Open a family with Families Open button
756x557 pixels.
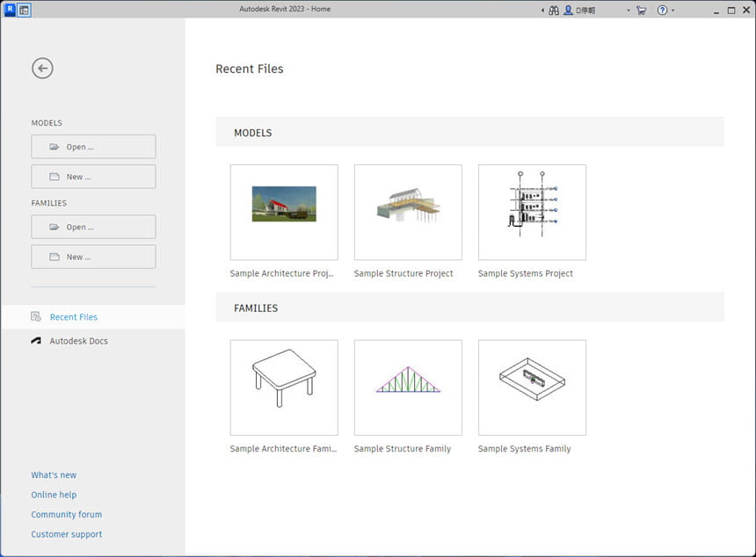[93, 227]
